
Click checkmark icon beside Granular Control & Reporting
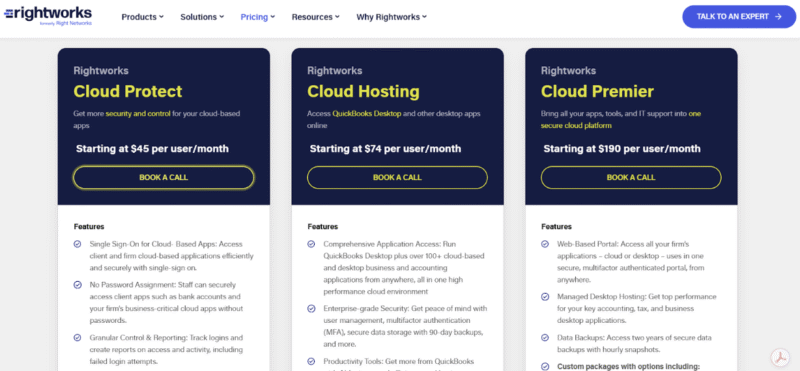point(77,337)
